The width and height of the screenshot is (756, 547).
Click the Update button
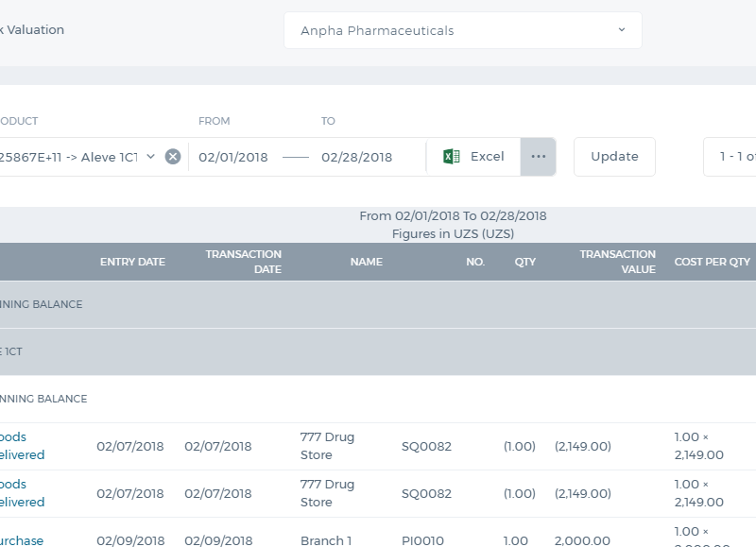(614, 157)
